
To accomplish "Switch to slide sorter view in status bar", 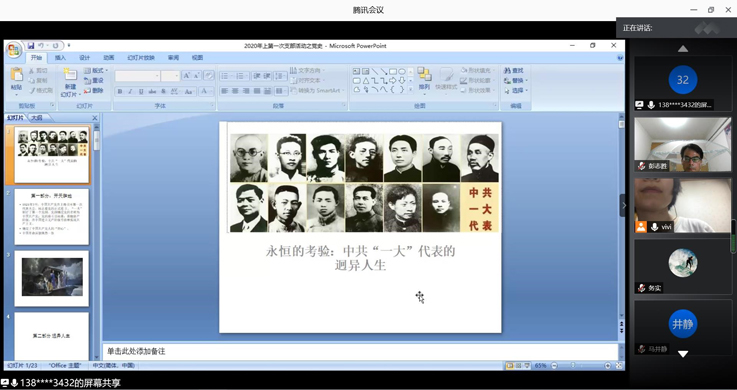I will click(x=518, y=366).
